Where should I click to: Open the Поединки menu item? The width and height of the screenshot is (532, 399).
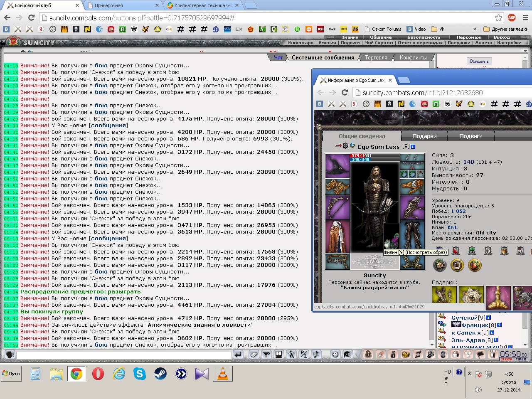point(459,42)
